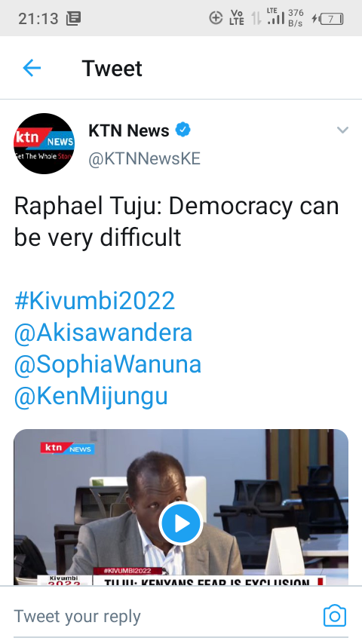Open the @KTNNewsKE handle
Screen dimensions: 362x644
(145, 158)
